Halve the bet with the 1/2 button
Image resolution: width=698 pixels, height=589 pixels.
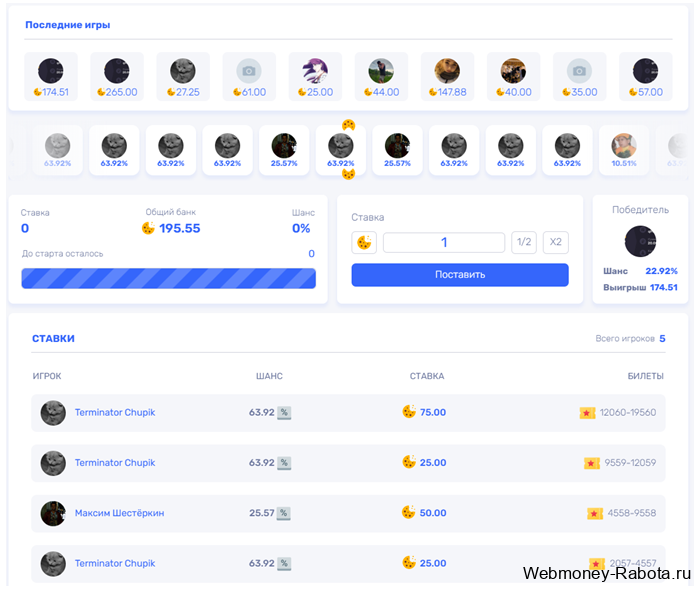point(524,243)
